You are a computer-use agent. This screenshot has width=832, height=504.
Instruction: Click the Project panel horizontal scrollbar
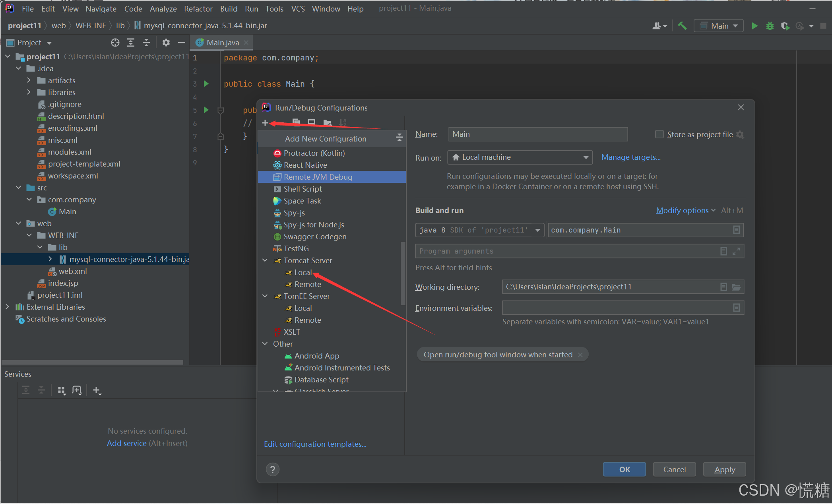point(92,362)
